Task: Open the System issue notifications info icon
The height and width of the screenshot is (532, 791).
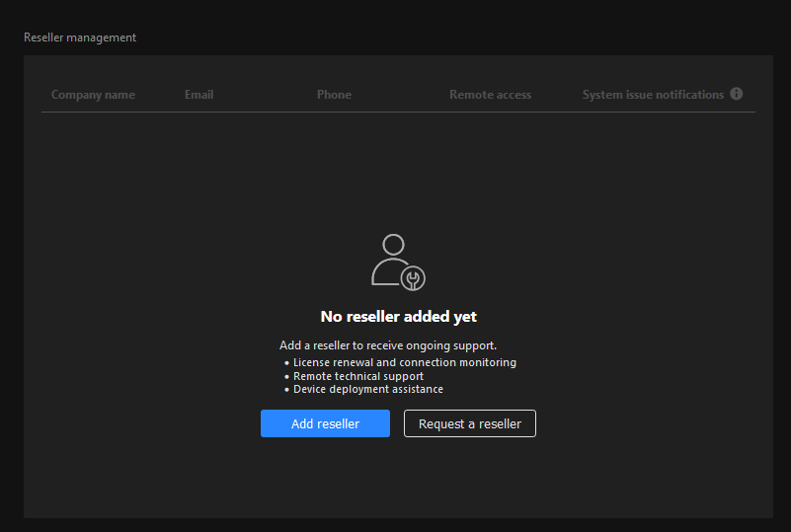Action: click(736, 94)
